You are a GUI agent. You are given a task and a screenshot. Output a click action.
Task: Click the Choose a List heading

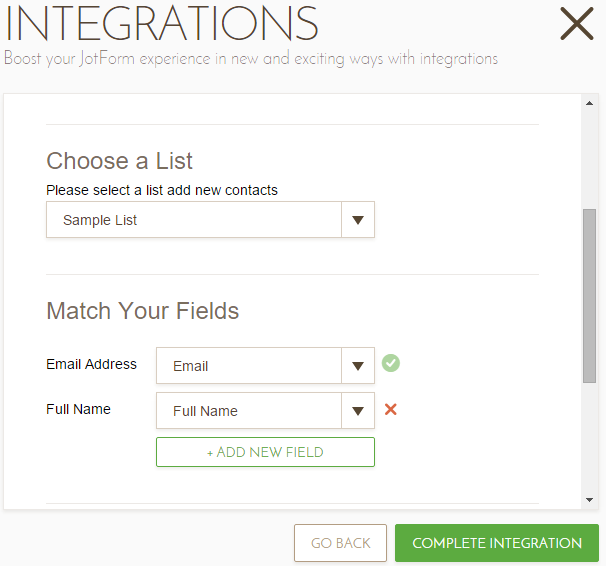tap(119, 161)
